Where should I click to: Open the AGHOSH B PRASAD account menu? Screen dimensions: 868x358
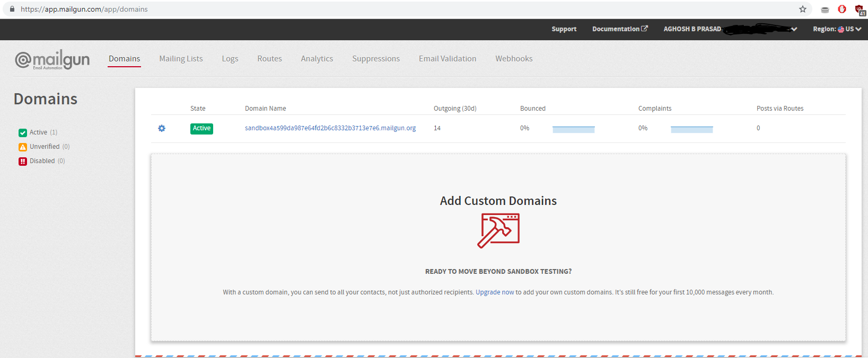729,29
